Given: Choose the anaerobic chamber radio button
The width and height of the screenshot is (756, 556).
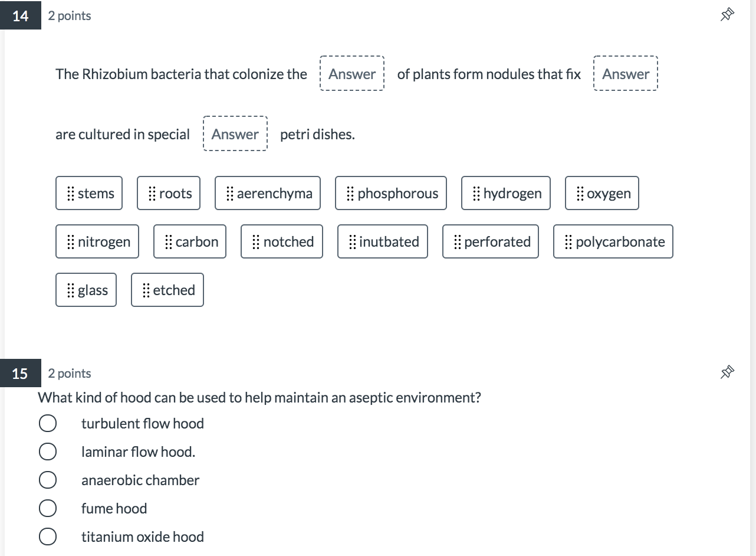Looking at the screenshot, I should pos(48,480).
